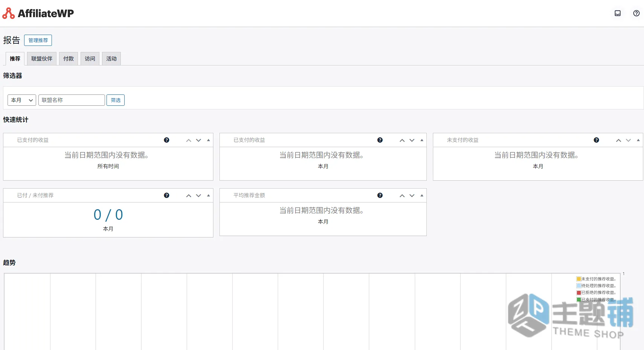This screenshot has height=350, width=644.
Task: Click the 0 / 0 referral count
Action: click(x=108, y=215)
